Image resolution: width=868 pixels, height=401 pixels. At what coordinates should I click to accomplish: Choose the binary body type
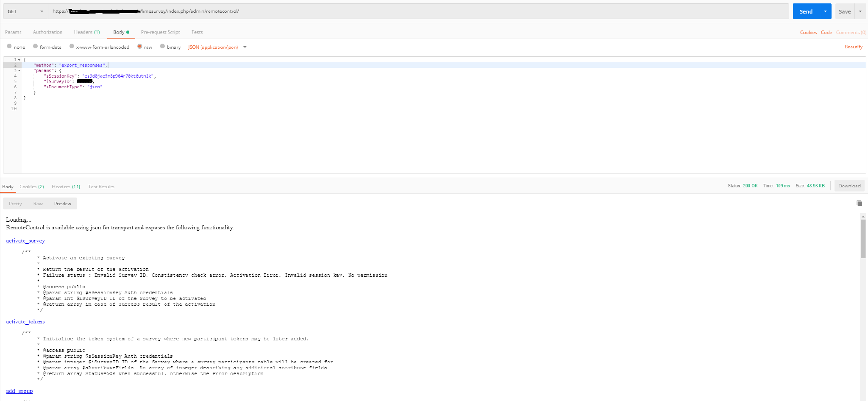(163, 47)
